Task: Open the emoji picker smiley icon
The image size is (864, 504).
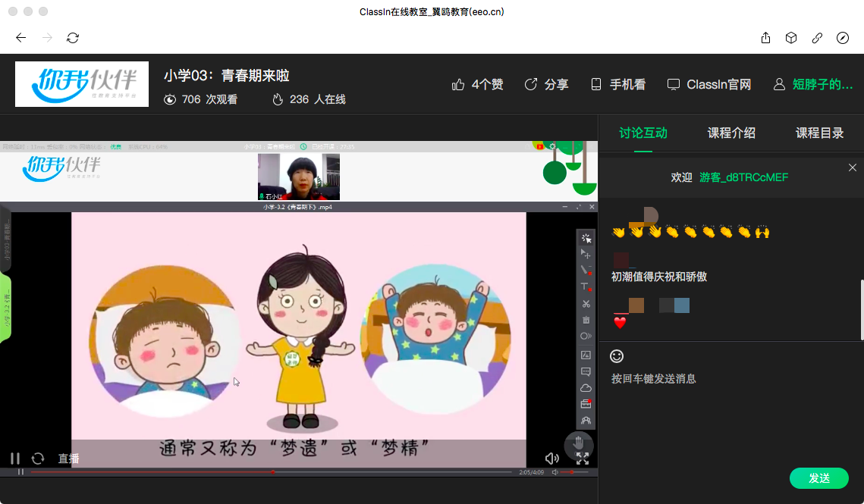Action: click(617, 355)
